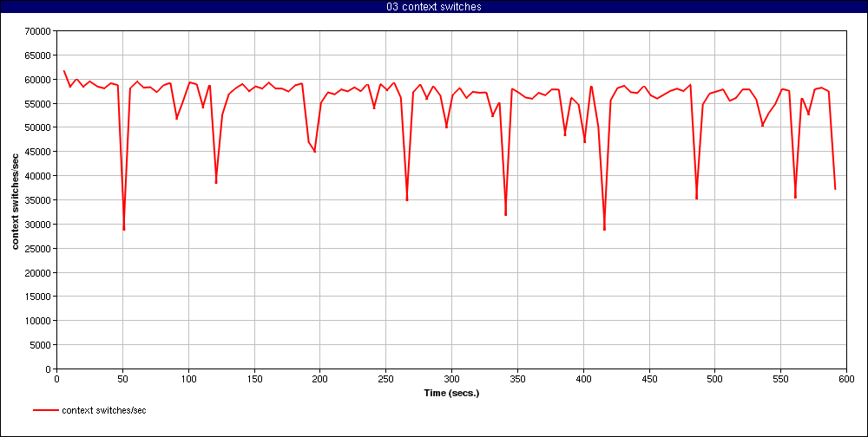868x437 pixels.
Task: Click the 400 x-axis tick label
Action: [583, 379]
